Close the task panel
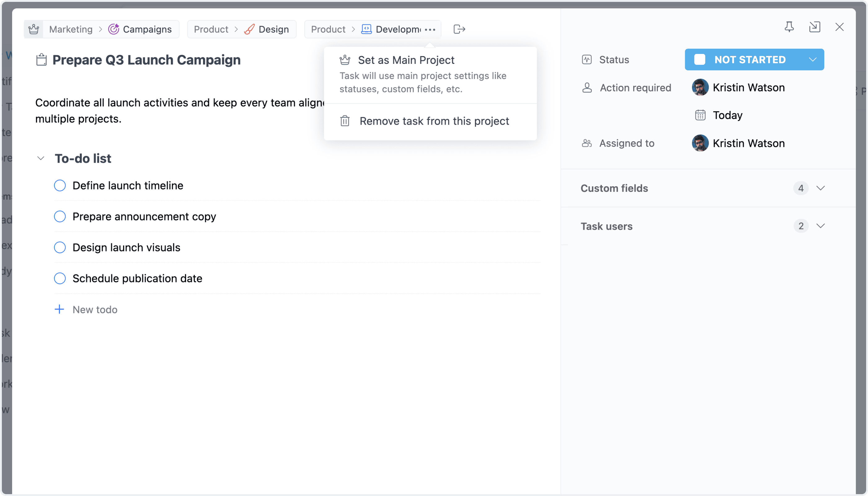 pos(839,27)
